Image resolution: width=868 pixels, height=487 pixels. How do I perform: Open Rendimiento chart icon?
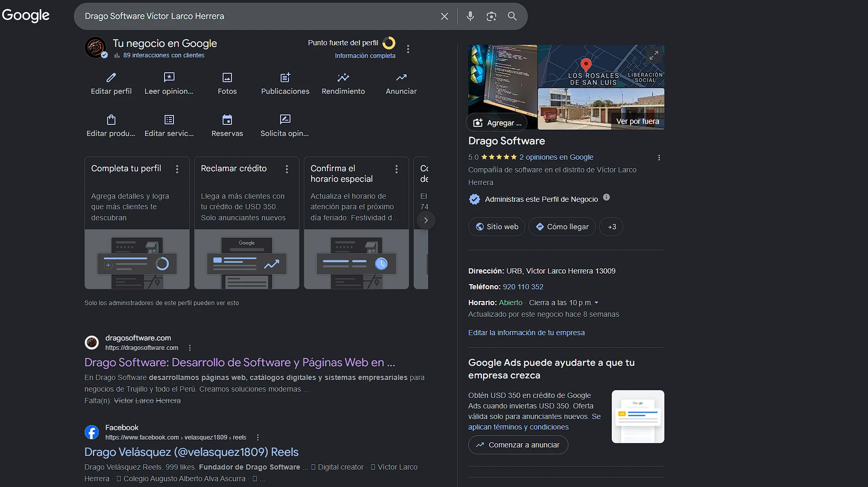(343, 77)
